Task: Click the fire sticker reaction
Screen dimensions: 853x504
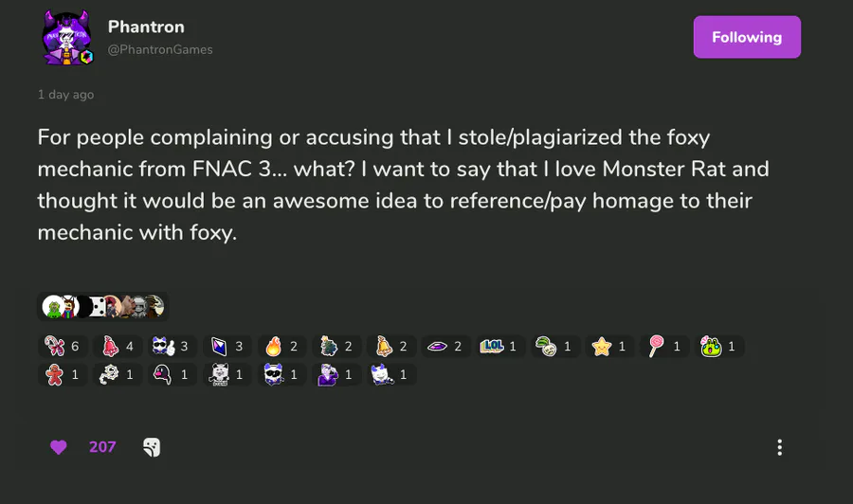Action: click(x=282, y=347)
